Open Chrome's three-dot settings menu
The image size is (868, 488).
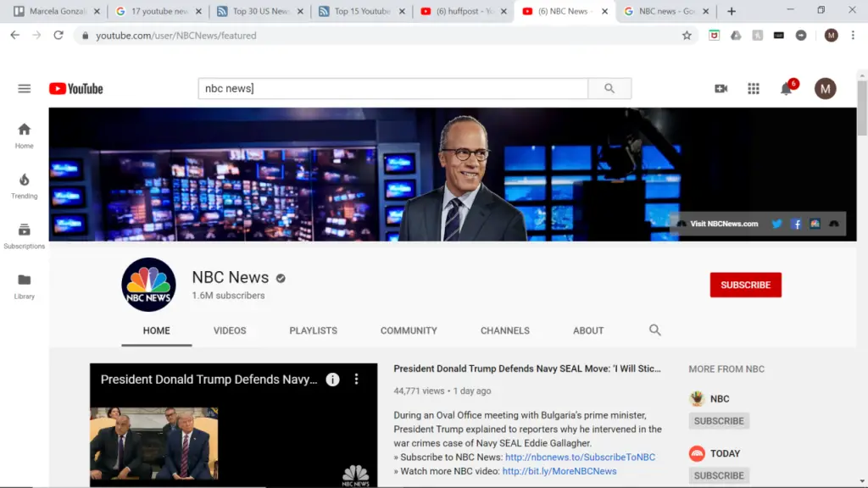click(x=852, y=35)
